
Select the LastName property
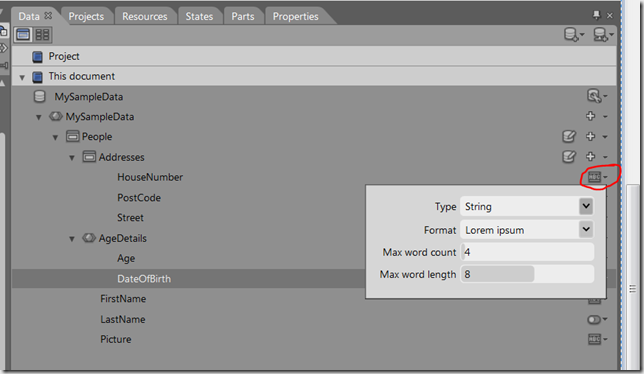pyautogui.click(x=123, y=319)
